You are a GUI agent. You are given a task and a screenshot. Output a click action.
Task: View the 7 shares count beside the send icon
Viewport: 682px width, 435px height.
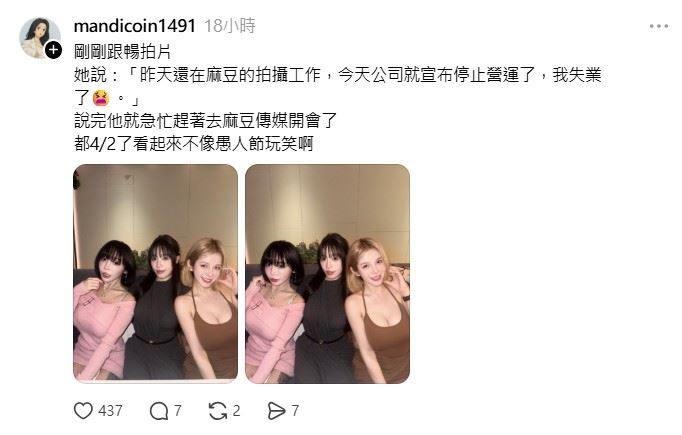pyautogui.click(x=295, y=411)
